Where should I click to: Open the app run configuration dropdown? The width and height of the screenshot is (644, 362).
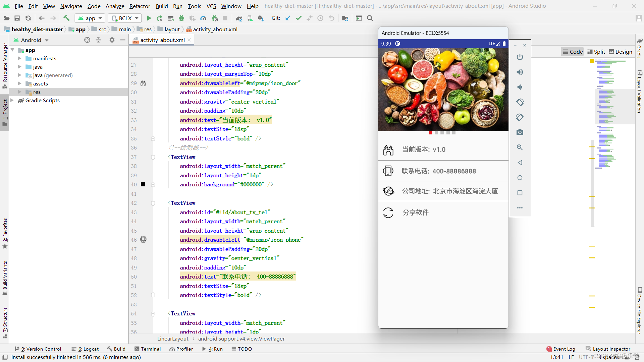(x=90, y=18)
